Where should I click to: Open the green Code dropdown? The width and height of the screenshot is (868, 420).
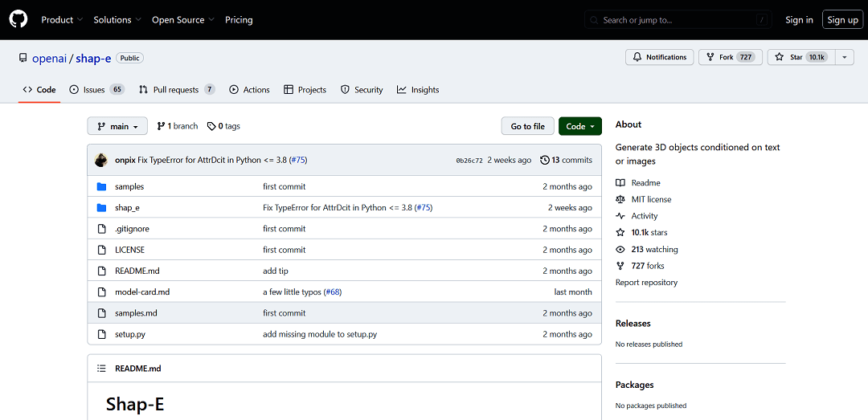click(579, 126)
